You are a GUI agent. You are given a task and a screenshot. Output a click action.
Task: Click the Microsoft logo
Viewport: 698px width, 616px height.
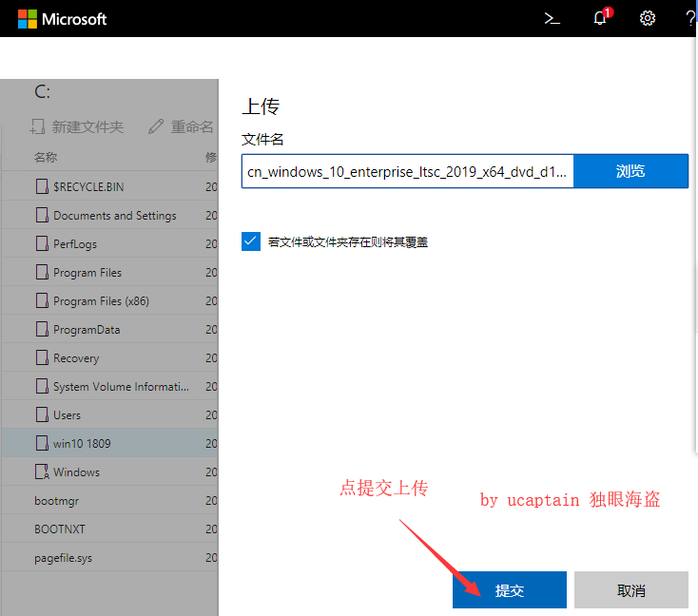pyautogui.click(x=28, y=19)
